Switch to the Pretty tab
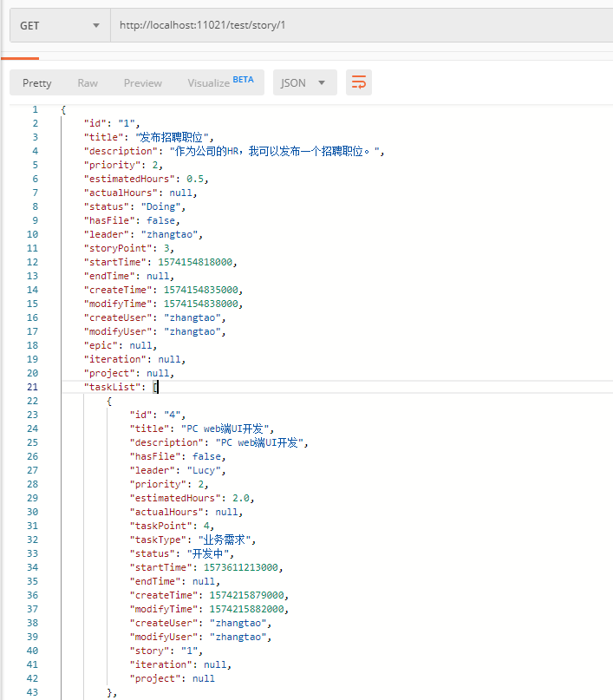This screenshot has width=613, height=700. (x=37, y=83)
